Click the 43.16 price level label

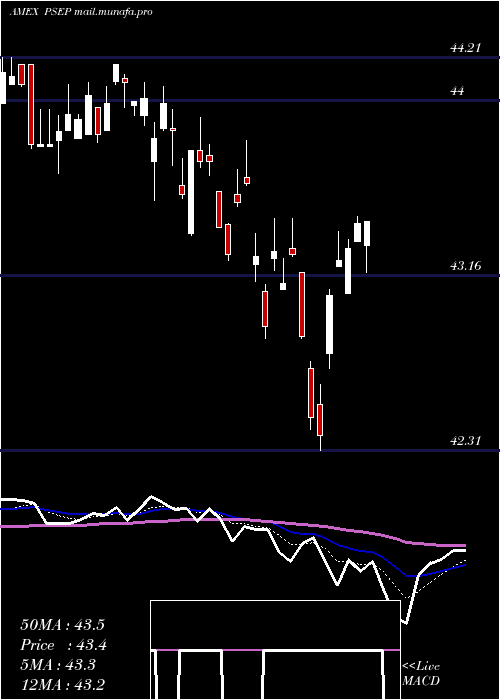(x=466, y=266)
